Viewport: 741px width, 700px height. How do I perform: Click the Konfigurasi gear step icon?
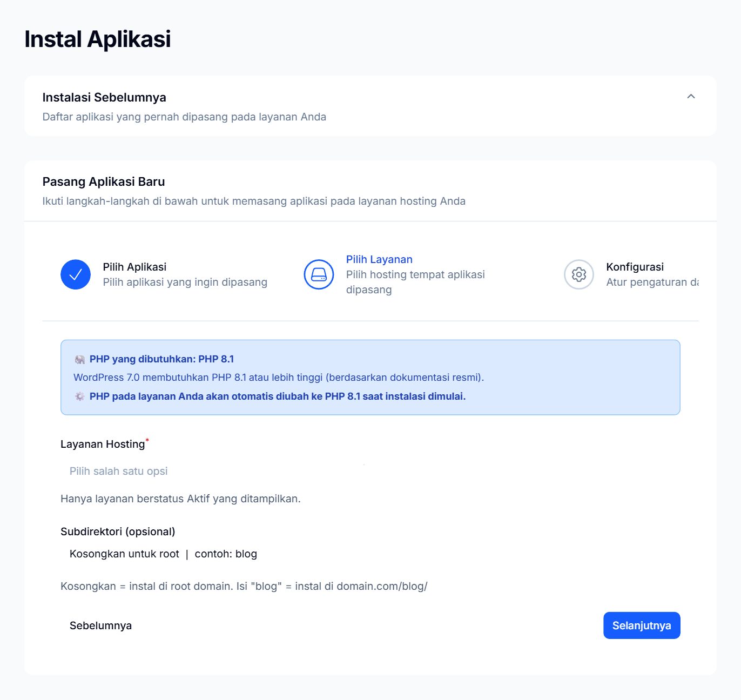(579, 274)
